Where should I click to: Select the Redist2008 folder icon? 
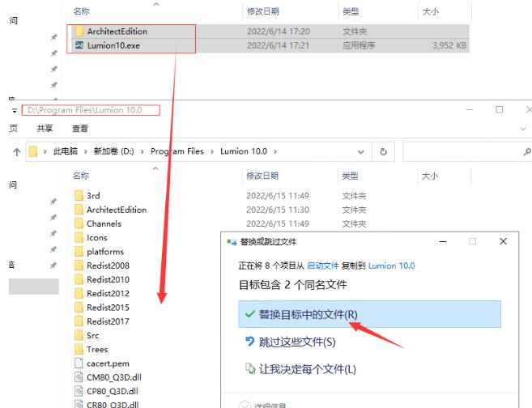click(79, 266)
